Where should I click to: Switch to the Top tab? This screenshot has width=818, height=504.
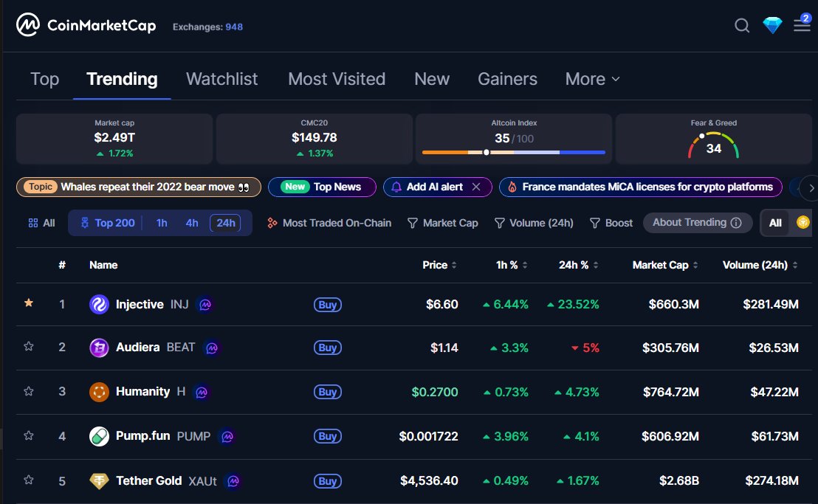(45, 79)
